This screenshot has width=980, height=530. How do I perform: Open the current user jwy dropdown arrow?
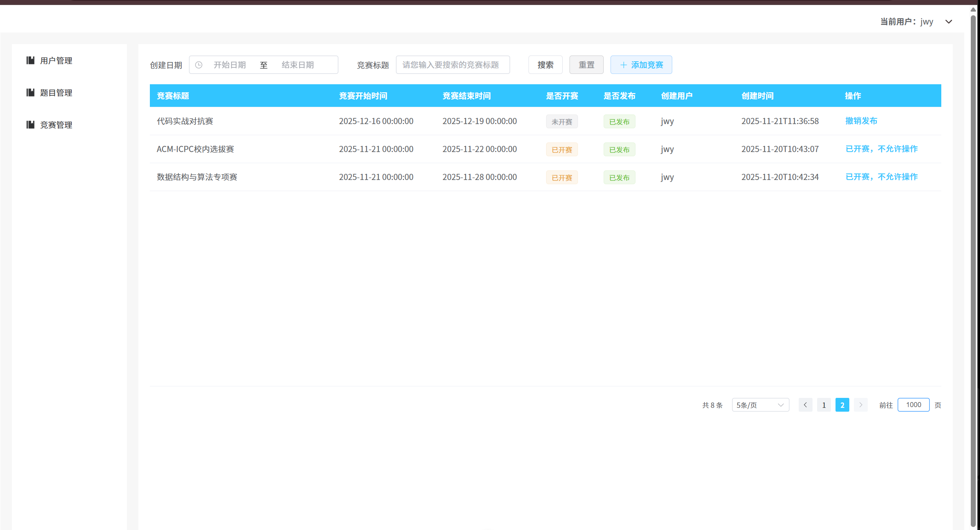(949, 22)
